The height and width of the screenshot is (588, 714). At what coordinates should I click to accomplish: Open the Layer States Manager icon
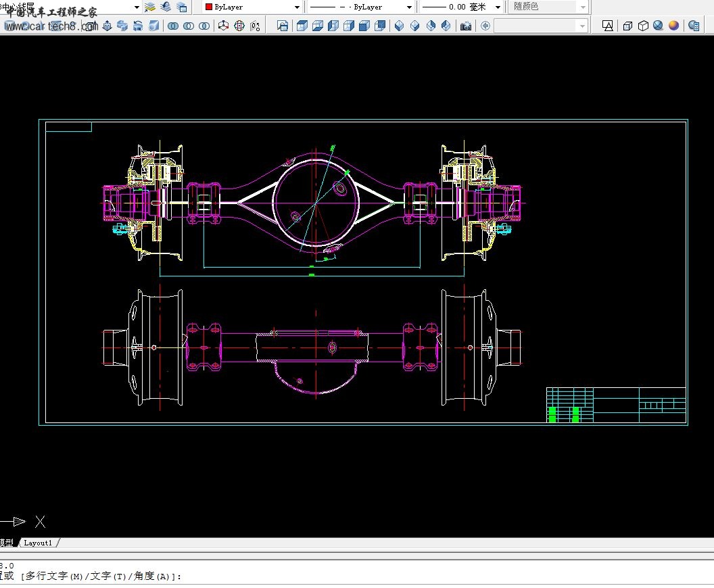point(182,7)
